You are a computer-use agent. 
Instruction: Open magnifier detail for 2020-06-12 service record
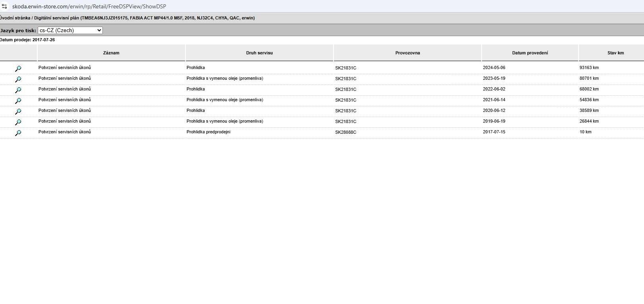click(18, 112)
